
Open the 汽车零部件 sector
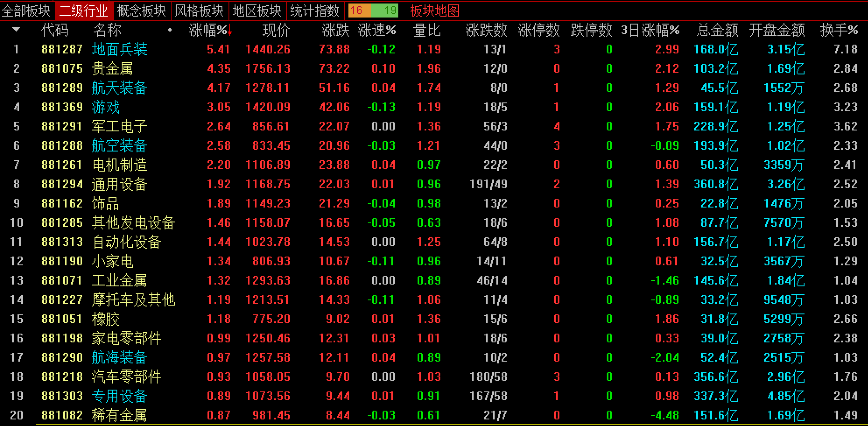(x=127, y=377)
